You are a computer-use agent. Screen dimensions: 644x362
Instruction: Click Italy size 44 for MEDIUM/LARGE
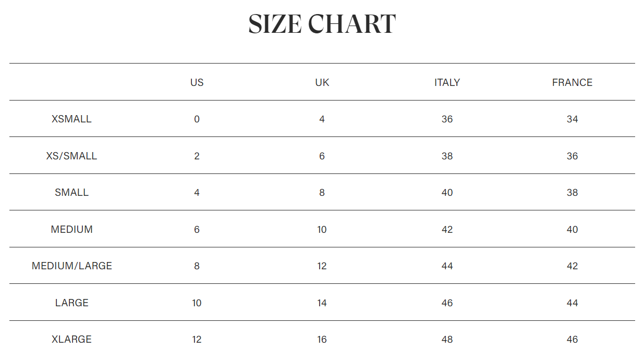click(x=447, y=266)
